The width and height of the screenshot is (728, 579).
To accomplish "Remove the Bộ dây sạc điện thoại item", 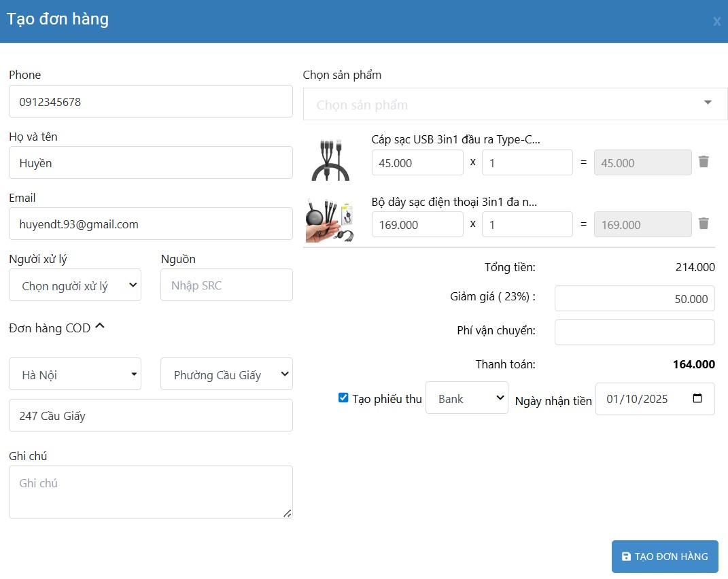I will 704,224.
